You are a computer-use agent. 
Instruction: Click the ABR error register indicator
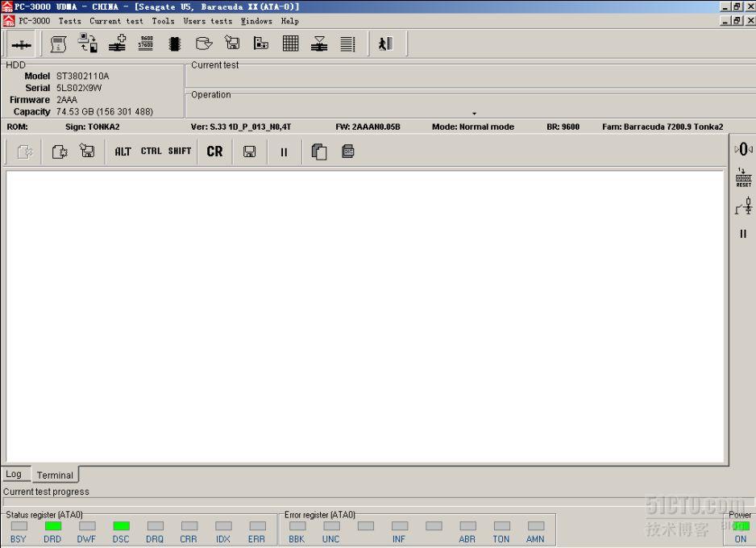click(x=467, y=525)
